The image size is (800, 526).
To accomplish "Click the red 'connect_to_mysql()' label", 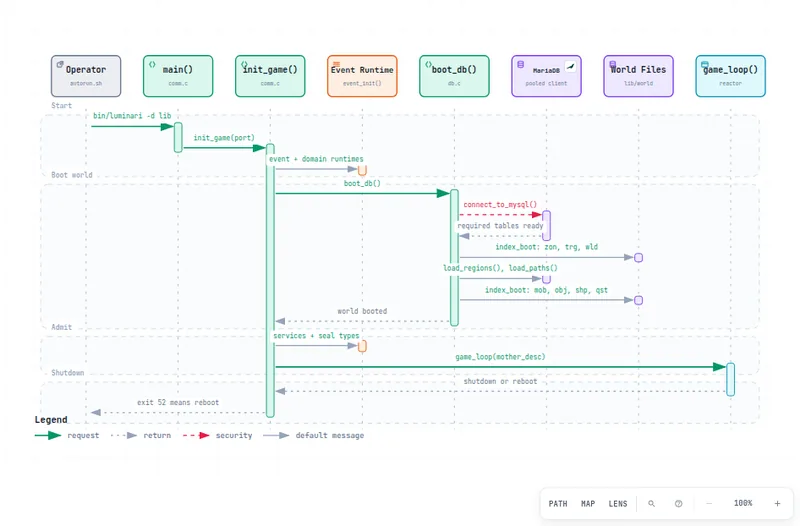I will tap(500, 205).
